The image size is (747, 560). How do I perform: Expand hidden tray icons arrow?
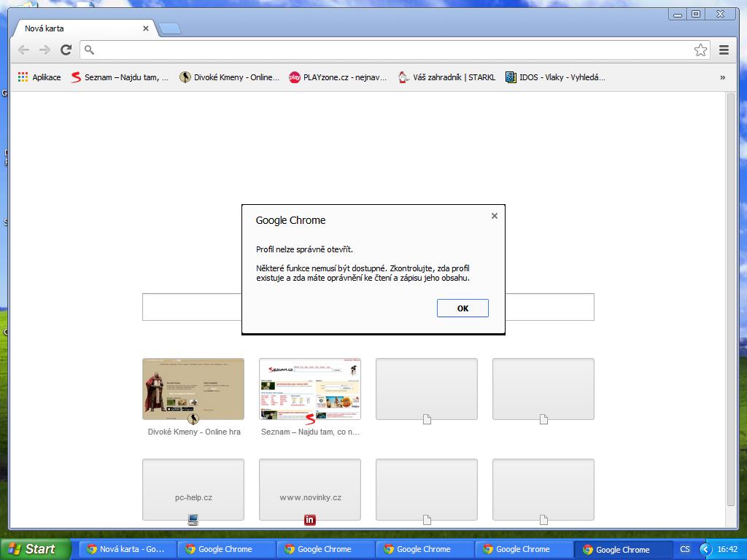pyautogui.click(x=705, y=549)
